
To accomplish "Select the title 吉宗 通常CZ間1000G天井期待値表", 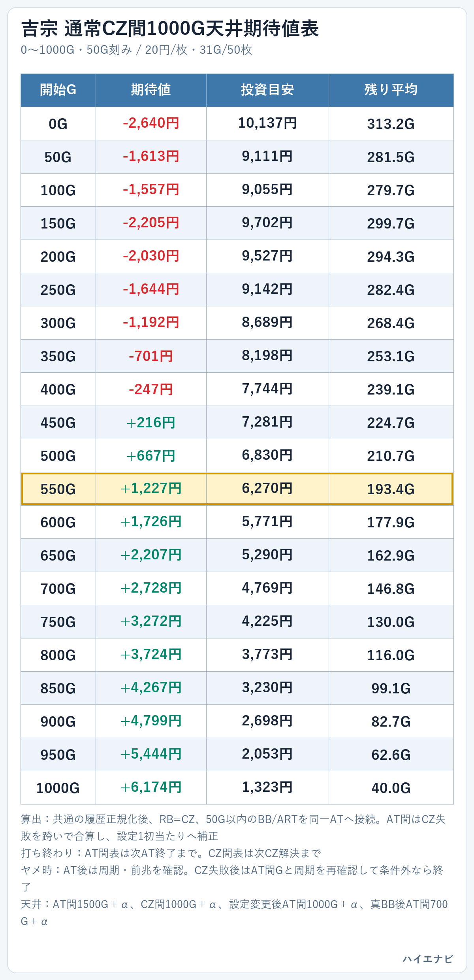I will point(170,28).
